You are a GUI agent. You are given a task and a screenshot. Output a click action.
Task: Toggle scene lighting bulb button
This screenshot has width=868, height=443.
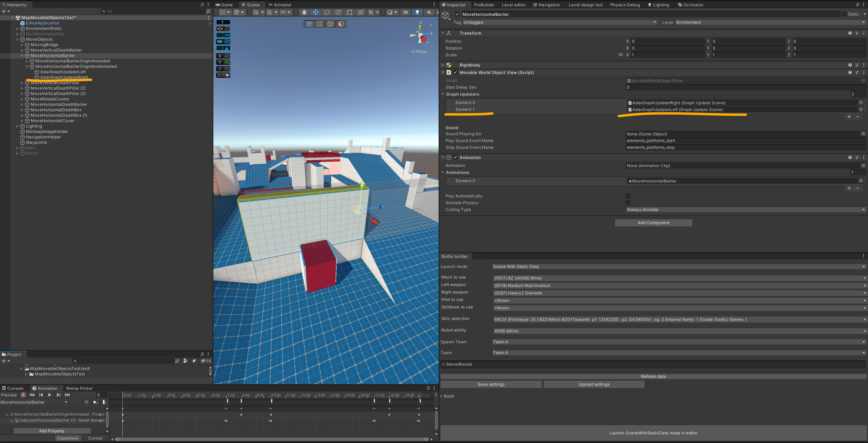pos(417,12)
